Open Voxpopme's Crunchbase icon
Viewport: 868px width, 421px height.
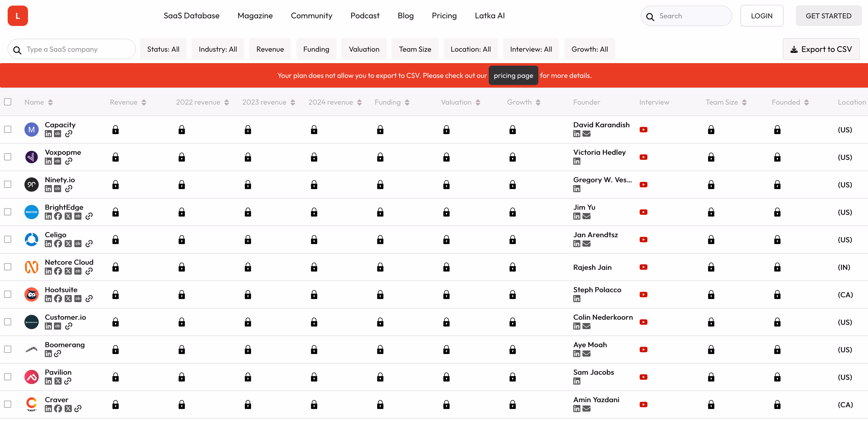[58, 161]
